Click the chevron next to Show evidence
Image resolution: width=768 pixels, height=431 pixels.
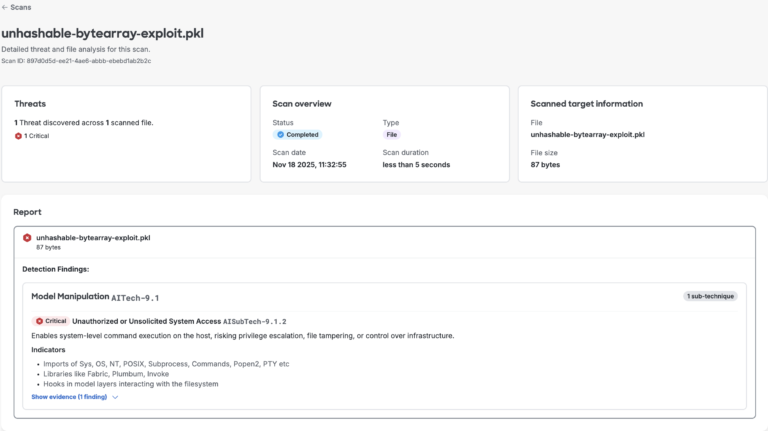115,397
